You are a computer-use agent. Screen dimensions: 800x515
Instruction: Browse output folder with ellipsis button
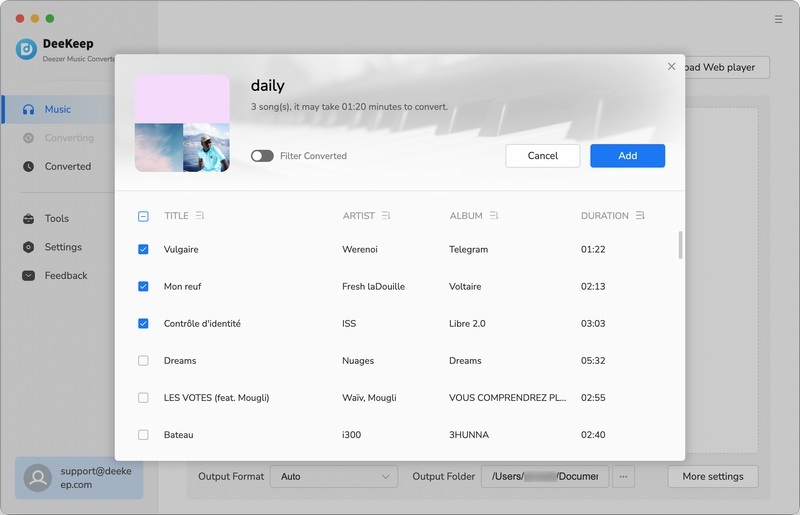coord(623,476)
